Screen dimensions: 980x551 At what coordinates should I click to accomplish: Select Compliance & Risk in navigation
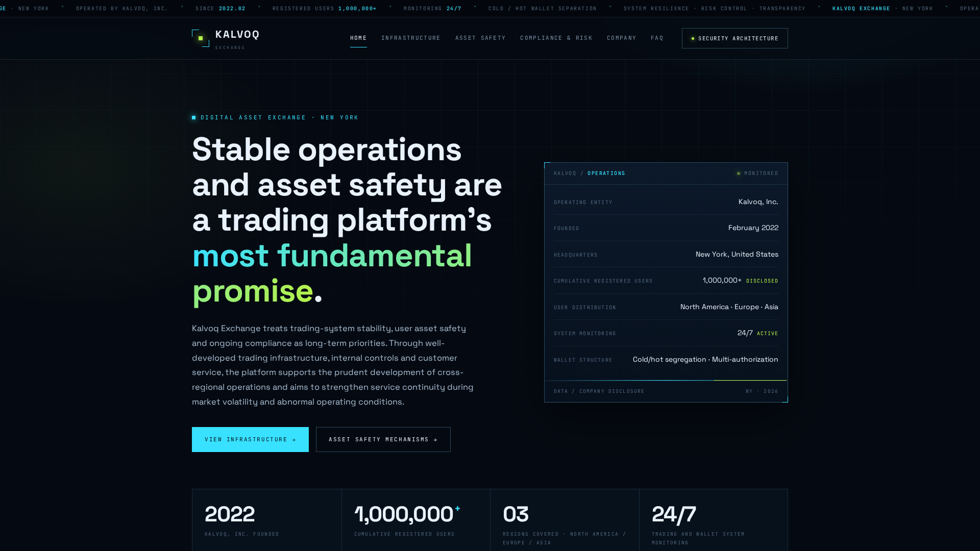coord(556,38)
